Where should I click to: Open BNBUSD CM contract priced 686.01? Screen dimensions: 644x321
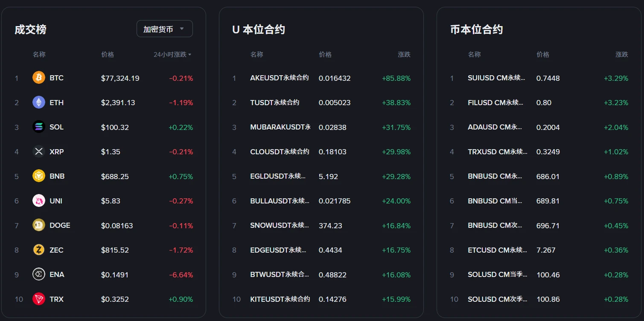(495, 177)
